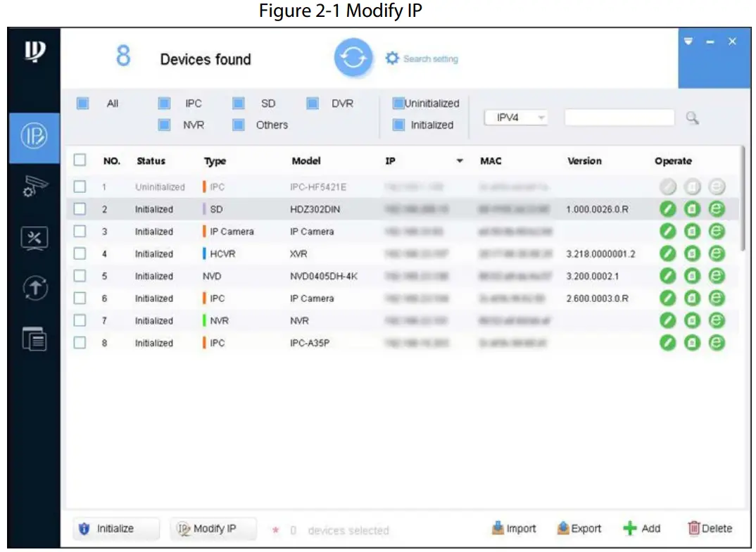Screen dimensions: 756x552
Task: Click the Model column header
Action: [306, 161]
